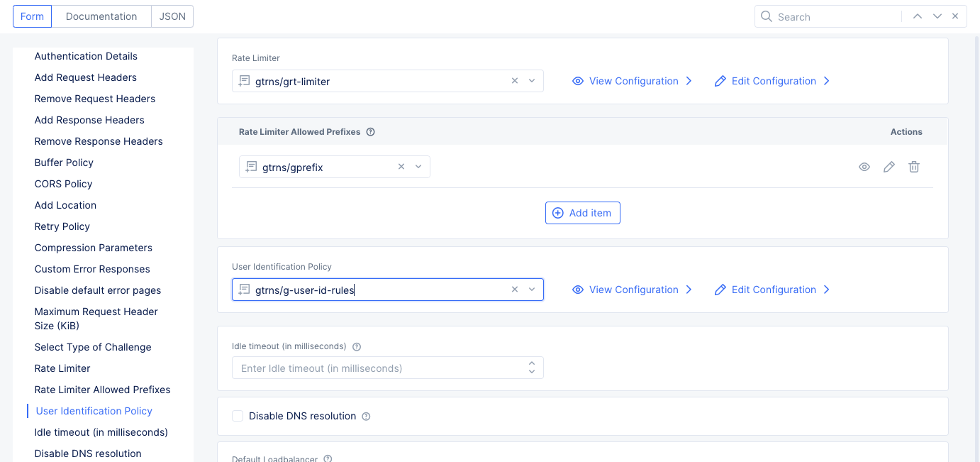
Task: Switch to the JSON tab
Action: pyautogui.click(x=172, y=16)
